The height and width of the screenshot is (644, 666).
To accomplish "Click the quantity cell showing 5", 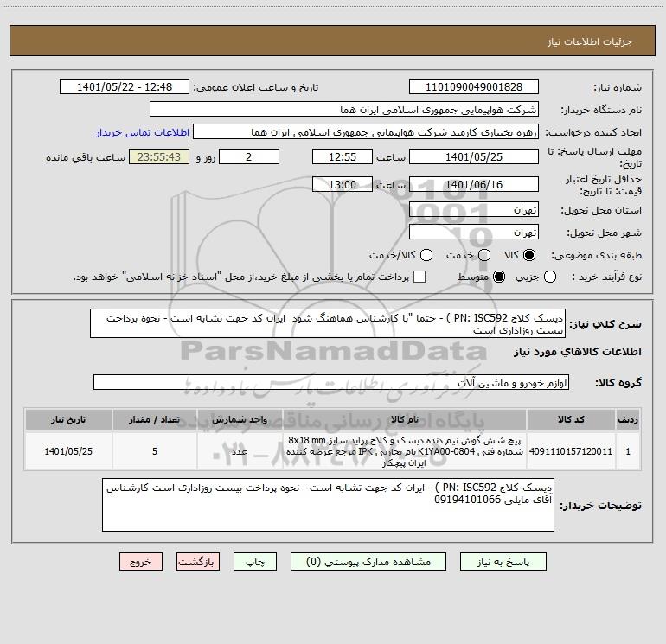I will click(x=155, y=451).
